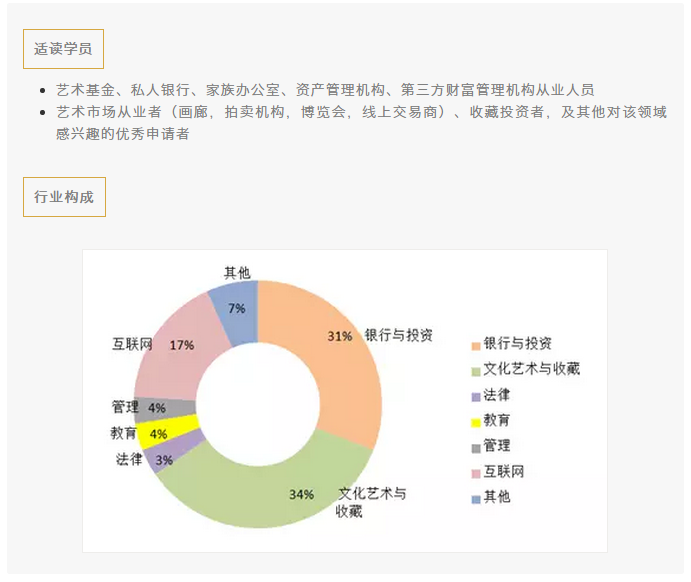Click the purple 法律 legend swatch
The height and width of the screenshot is (582, 691).
tap(476, 397)
